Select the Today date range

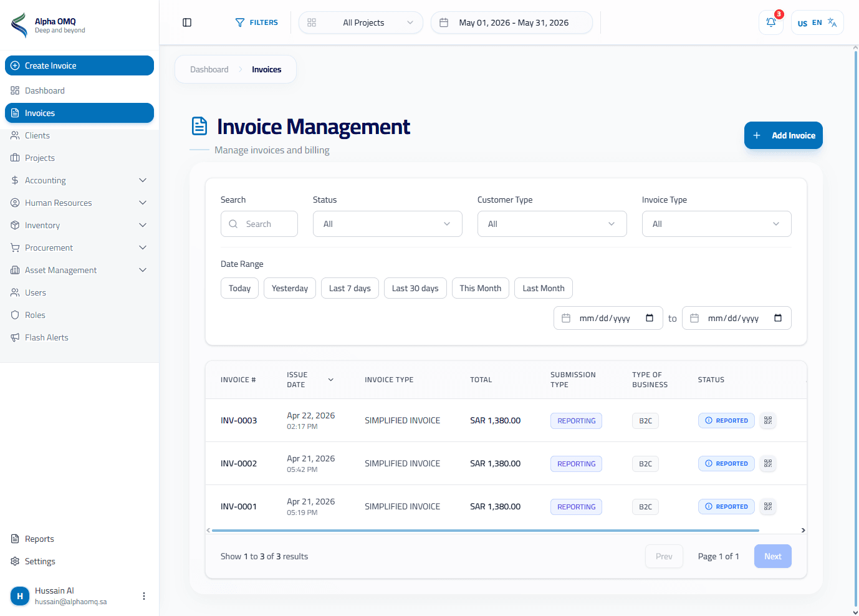239,288
